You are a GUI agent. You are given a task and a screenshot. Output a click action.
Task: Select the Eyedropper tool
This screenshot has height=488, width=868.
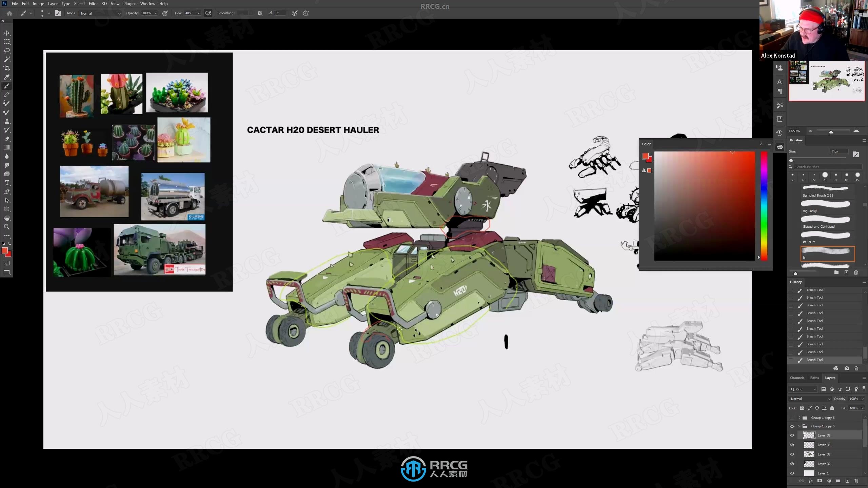click(6, 77)
